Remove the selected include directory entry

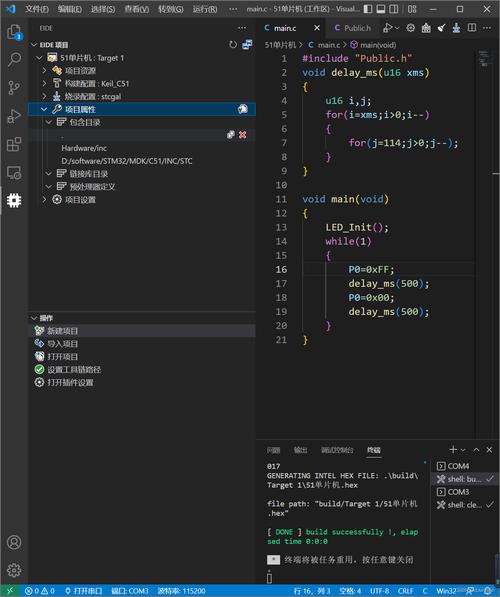[243, 135]
